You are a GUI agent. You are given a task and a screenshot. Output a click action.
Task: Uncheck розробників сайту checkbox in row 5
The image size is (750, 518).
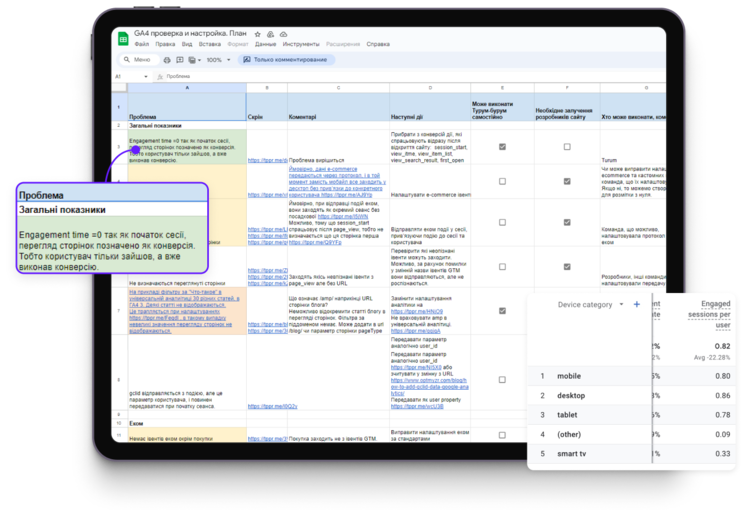pyautogui.click(x=567, y=222)
